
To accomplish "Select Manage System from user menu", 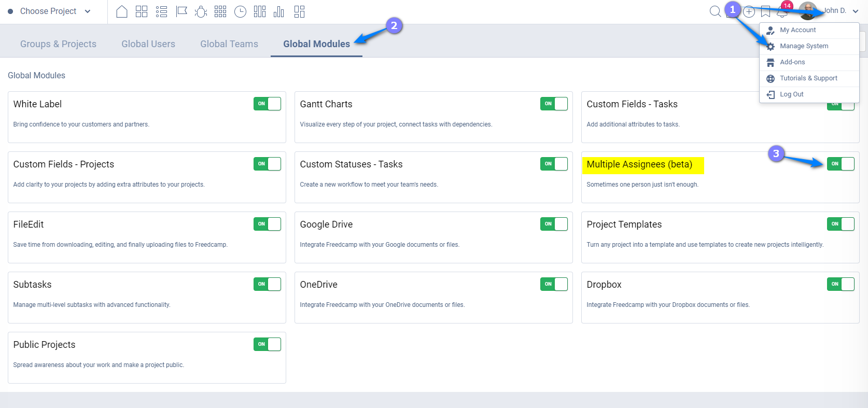I will point(804,46).
